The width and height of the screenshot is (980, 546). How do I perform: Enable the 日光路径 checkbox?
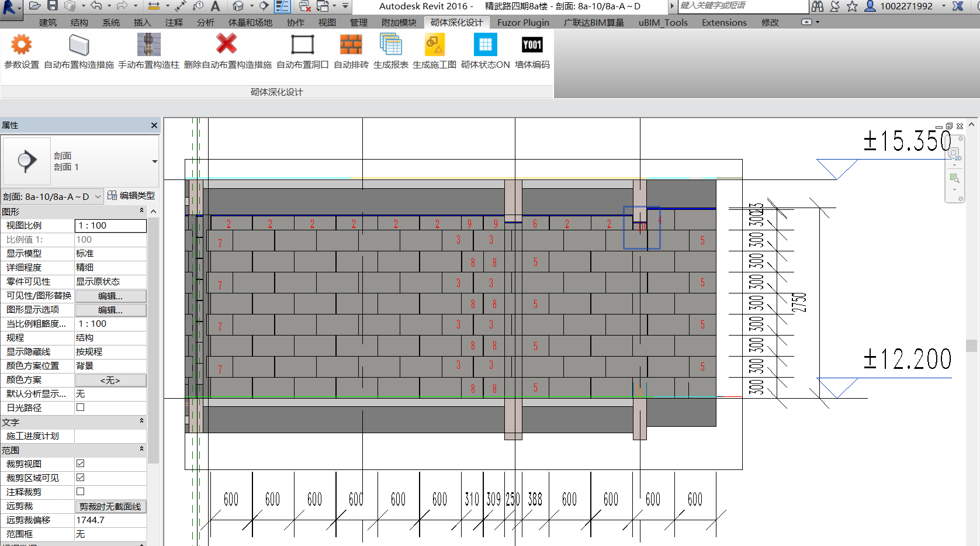click(81, 407)
